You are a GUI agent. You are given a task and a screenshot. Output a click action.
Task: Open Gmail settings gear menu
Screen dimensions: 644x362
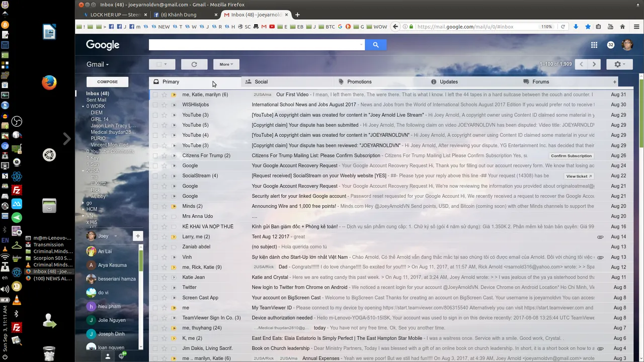pyautogui.click(x=619, y=64)
